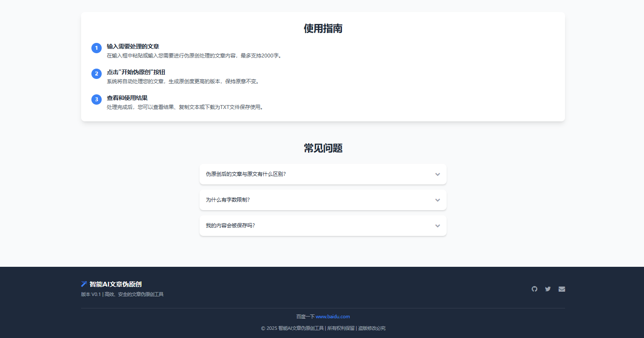Select the heading 使用指南
The height and width of the screenshot is (338, 644).
coord(323,29)
